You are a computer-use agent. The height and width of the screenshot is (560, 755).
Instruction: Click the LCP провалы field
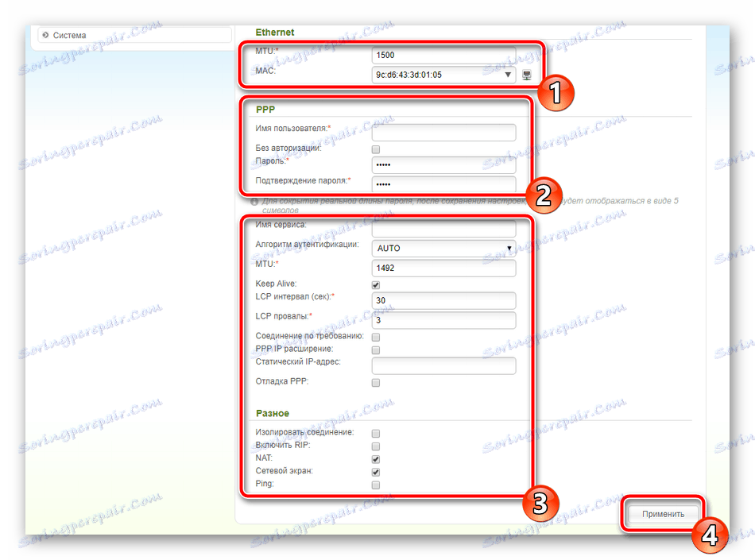tap(443, 320)
